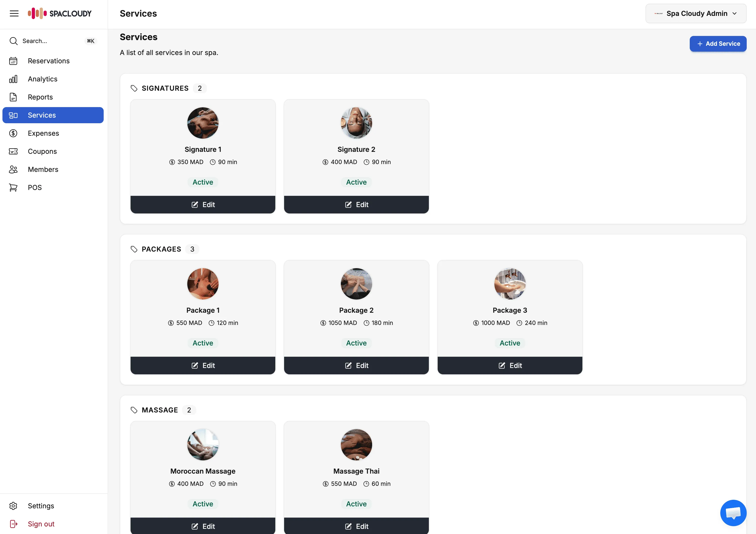Open Settings from the sidebar
The image size is (756, 534).
tap(41, 506)
